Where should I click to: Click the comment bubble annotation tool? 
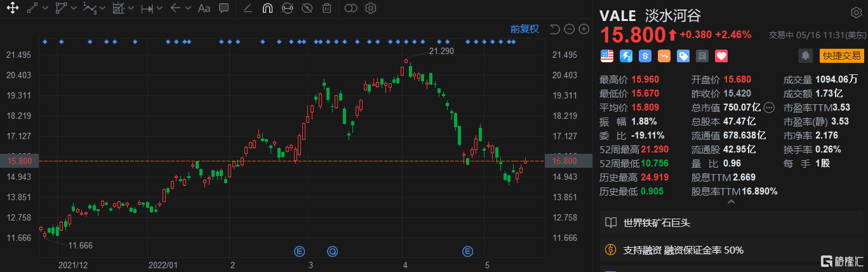[224, 8]
